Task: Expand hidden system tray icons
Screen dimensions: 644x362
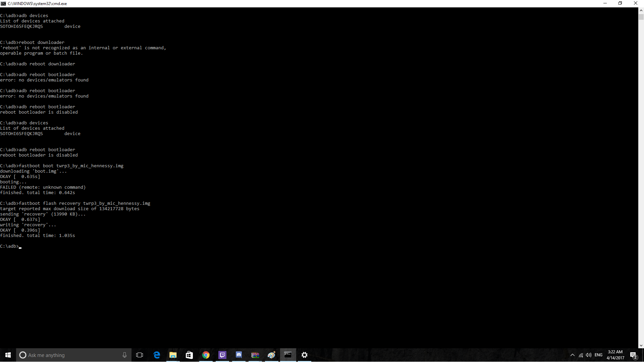Action: 572,355
